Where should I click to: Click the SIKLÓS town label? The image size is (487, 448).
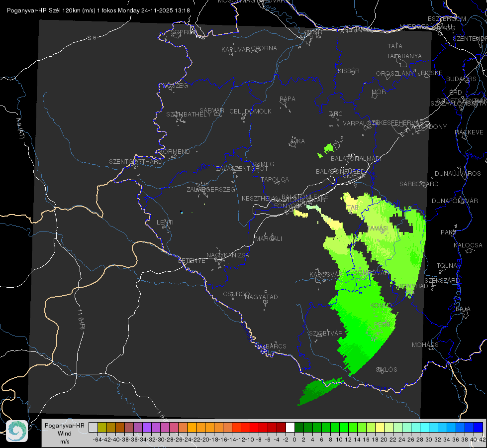[387, 370]
